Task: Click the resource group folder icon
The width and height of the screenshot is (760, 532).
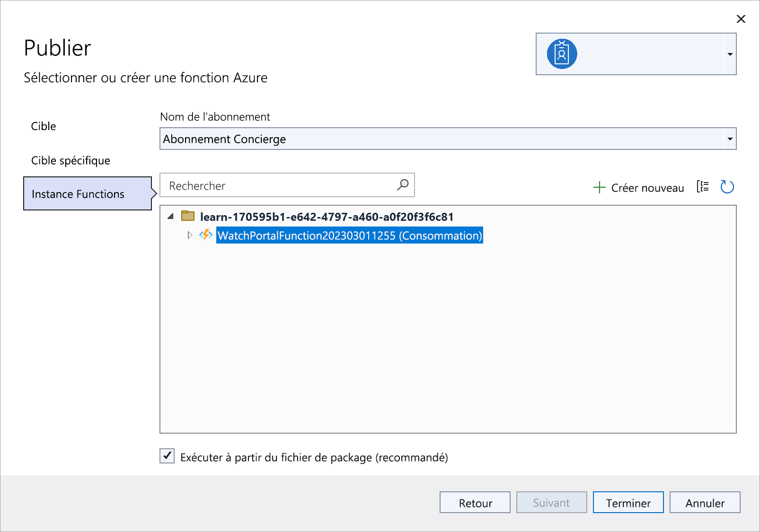Action: 188,216
